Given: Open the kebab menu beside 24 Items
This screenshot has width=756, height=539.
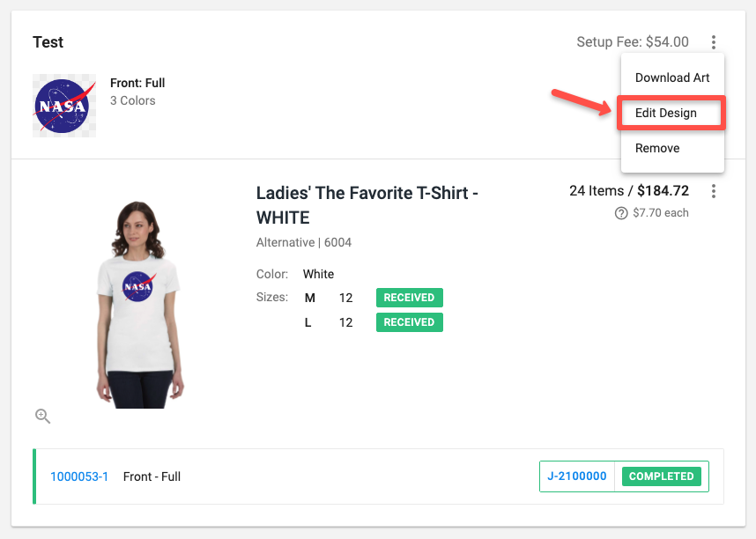Looking at the screenshot, I should (714, 191).
